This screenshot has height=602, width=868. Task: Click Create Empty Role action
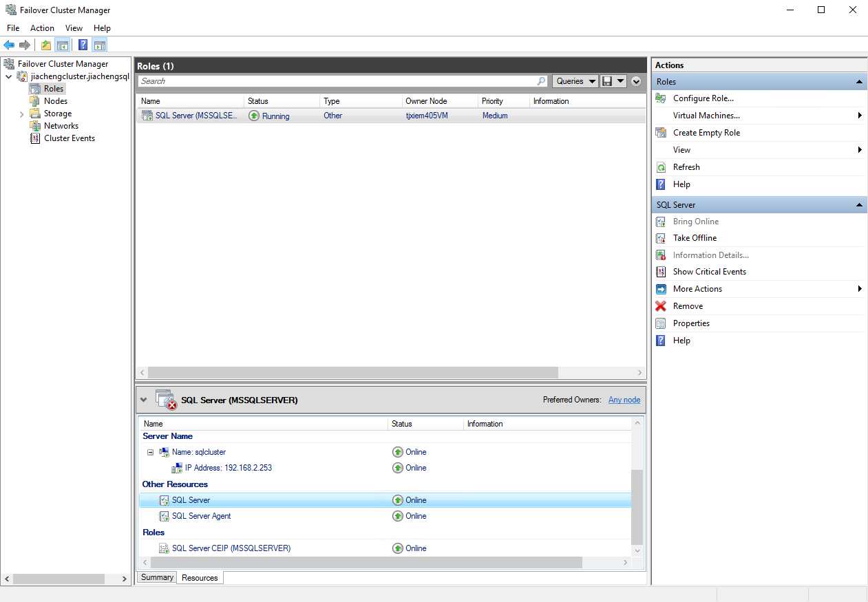[x=706, y=133]
